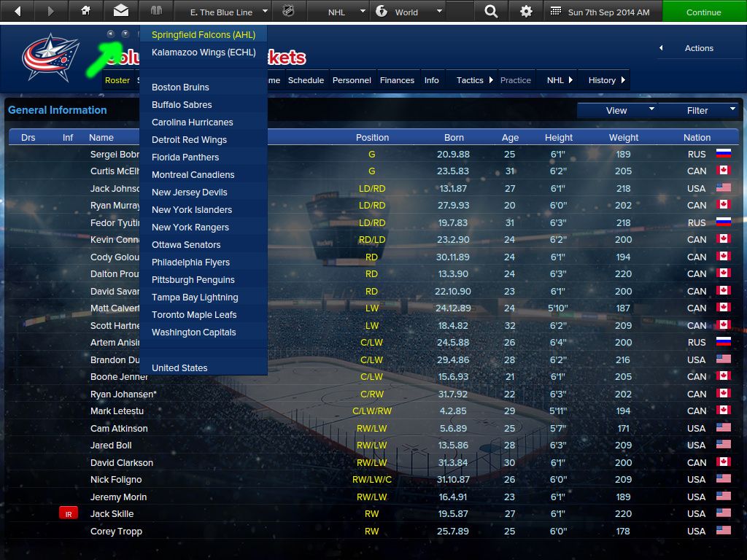Open player Ryan Johansen's profile
This screenshot has width=747, height=560.
tap(123, 394)
